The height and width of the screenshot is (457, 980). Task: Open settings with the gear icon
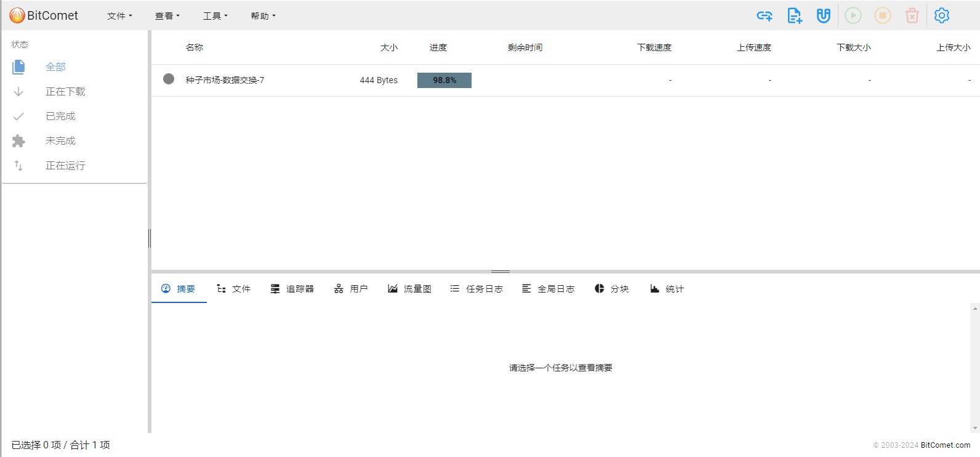pyautogui.click(x=942, y=16)
